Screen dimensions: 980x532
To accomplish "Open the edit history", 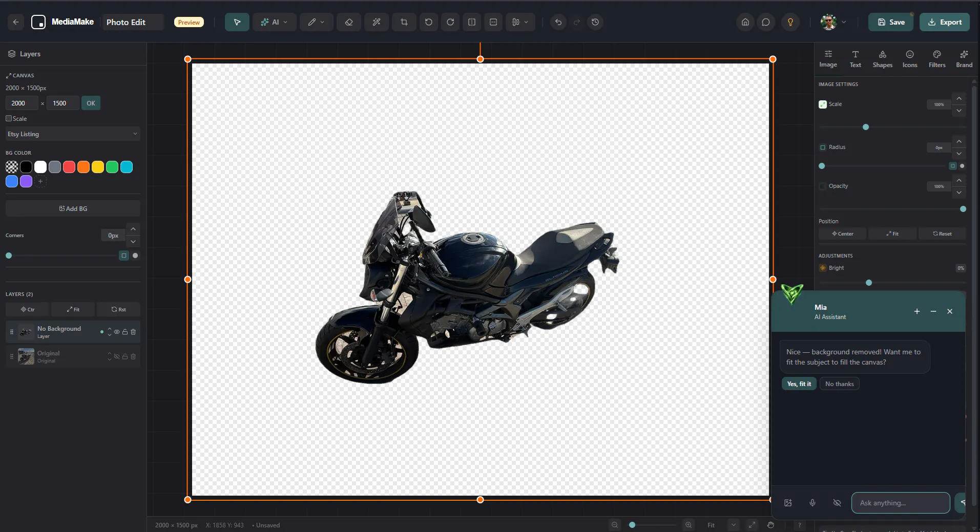I will coord(595,22).
